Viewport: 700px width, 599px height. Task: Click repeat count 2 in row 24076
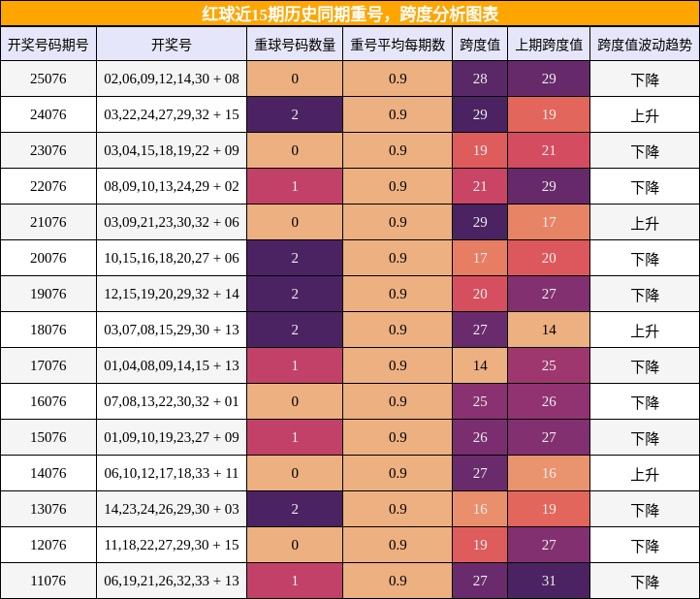click(295, 114)
